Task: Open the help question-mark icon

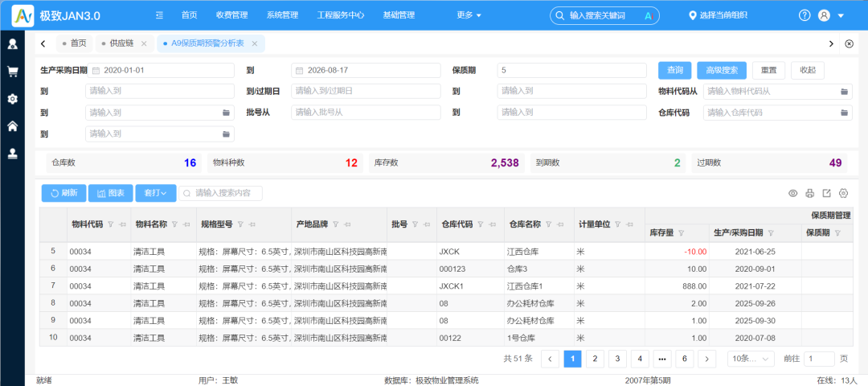Action: (x=805, y=15)
